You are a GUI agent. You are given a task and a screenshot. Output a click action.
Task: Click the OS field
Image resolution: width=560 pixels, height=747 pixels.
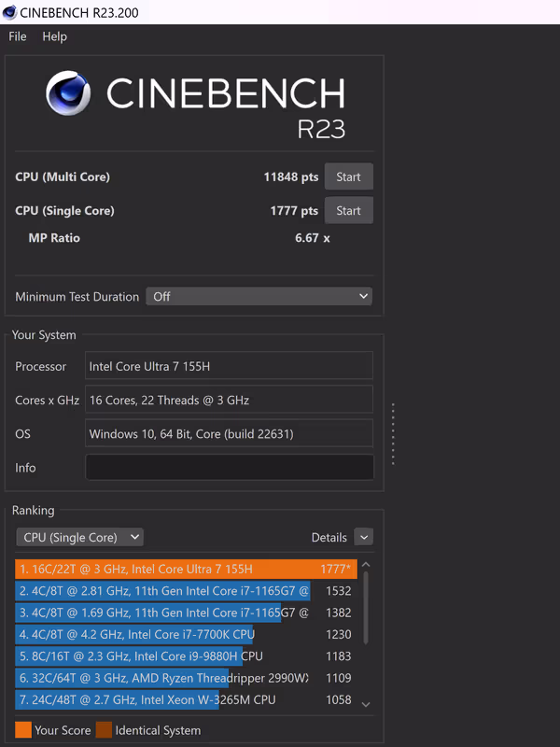(229, 434)
